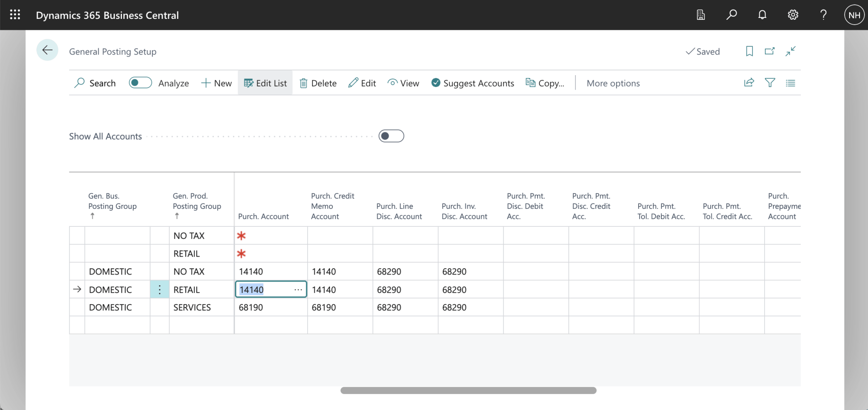The height and width of the screenshot is (410, 868).
Task: Open the app launcher waffle icon
Action: point(15,15)
